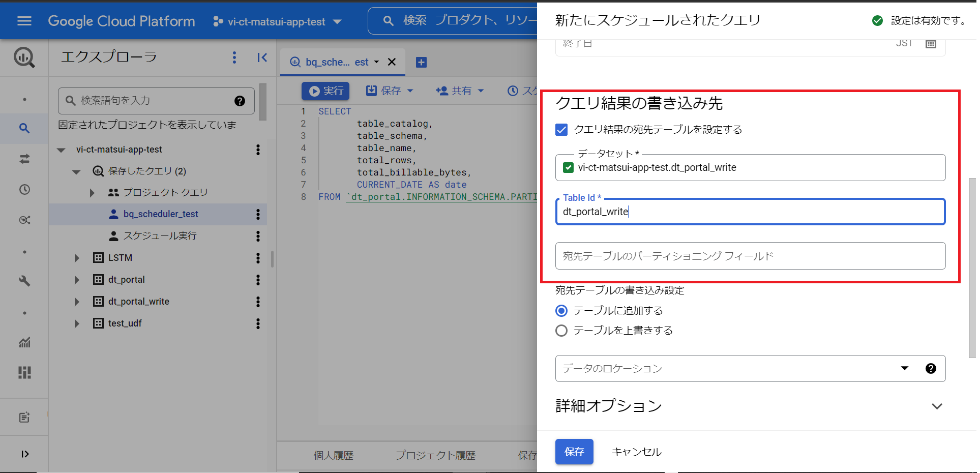The width and height of the screenshot is (980, 473).
Task: Expand the test_udf dataset
Action: [77, 323]
